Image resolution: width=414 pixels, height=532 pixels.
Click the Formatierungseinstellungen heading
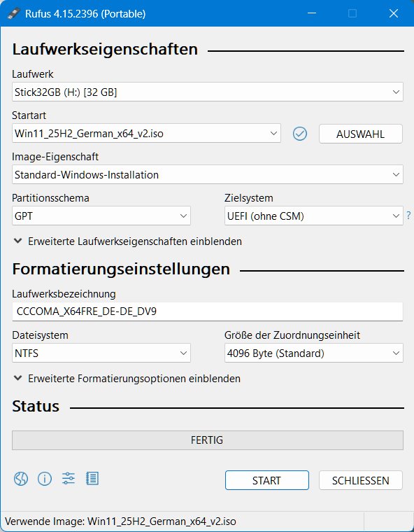121,269
